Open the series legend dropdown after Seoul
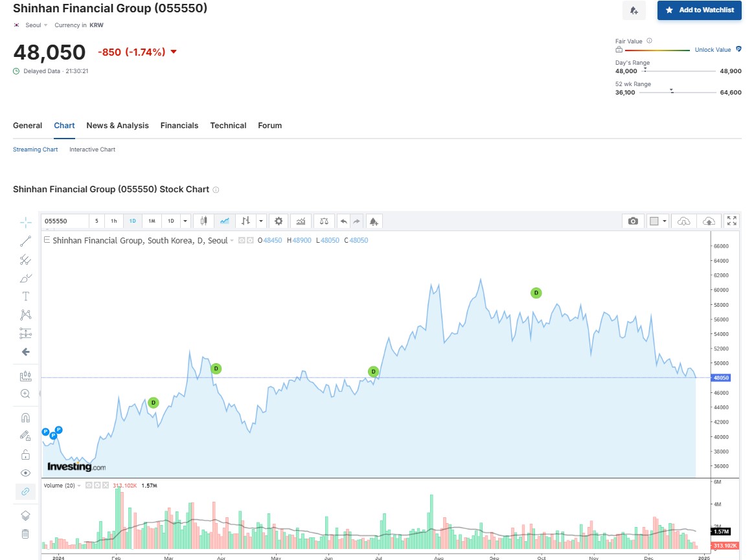Screen dimensions: 754x560 coord(232,240)
